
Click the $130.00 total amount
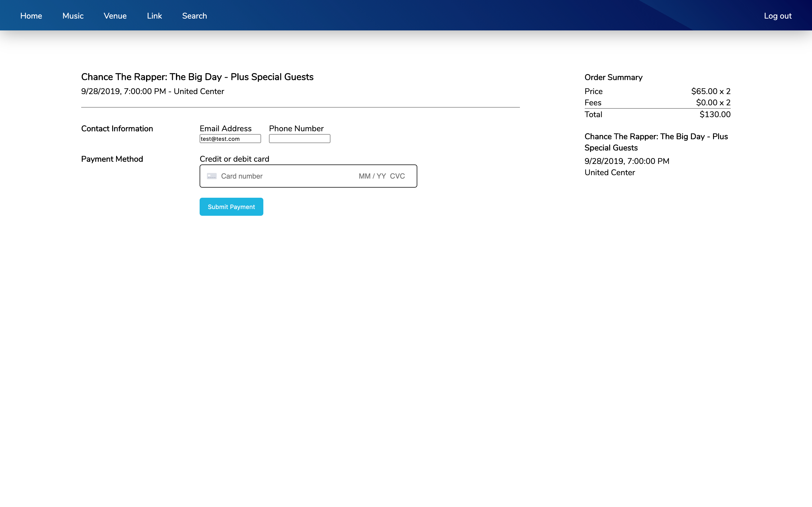715,115
